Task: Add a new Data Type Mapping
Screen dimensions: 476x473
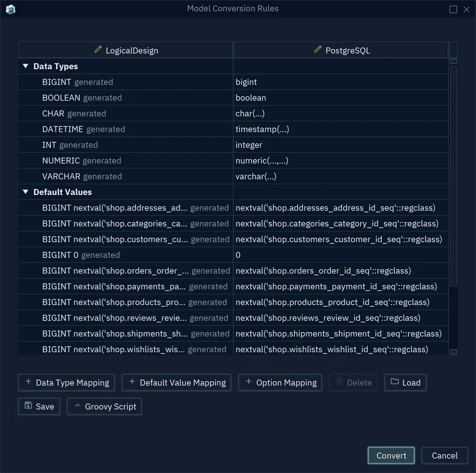Action: click(67, 382)
